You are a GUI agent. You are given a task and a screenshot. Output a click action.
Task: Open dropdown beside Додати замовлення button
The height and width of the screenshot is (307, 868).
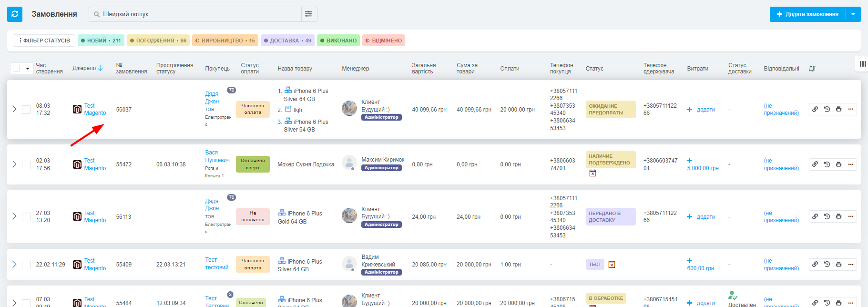[853, 14]
